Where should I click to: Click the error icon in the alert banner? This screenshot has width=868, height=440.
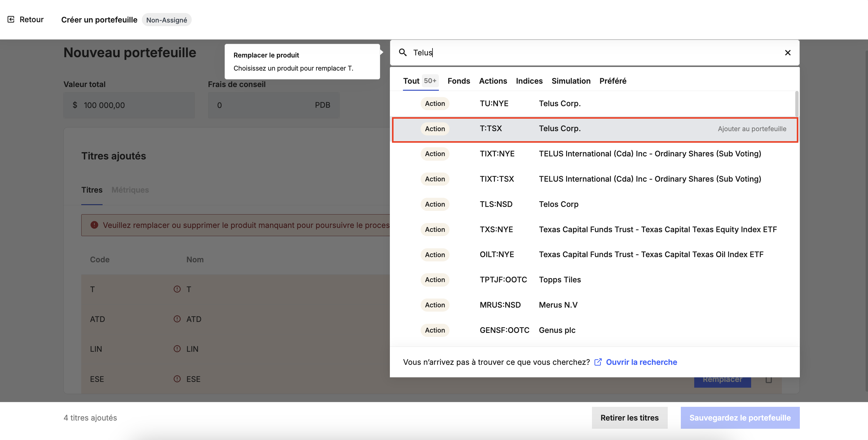pyautogui.click(x=94, y=225)
